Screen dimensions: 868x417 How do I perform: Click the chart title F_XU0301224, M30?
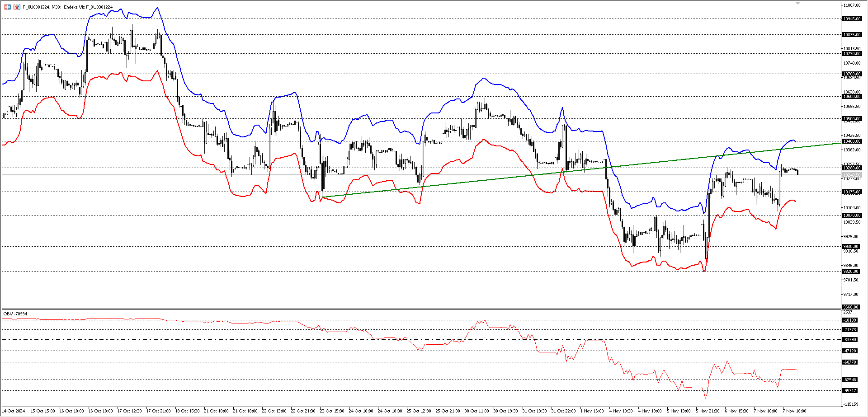click(x=42, y=7)
